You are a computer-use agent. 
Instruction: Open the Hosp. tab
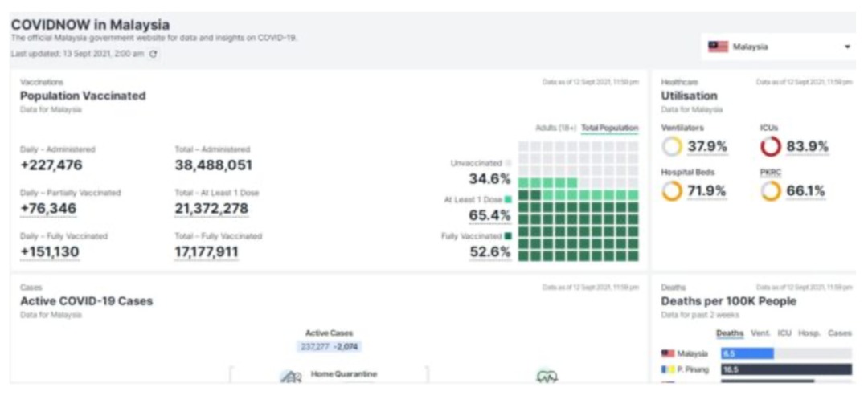click(x=809, y=333)
